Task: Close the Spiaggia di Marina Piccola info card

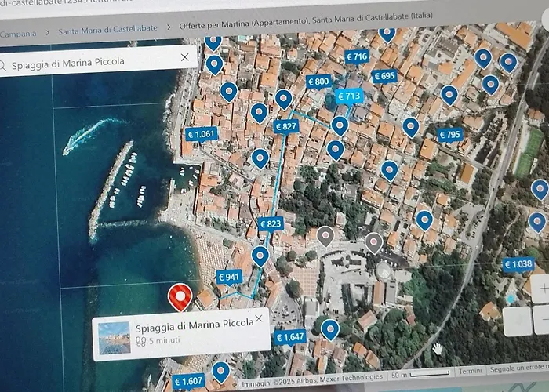Action: 259,318
